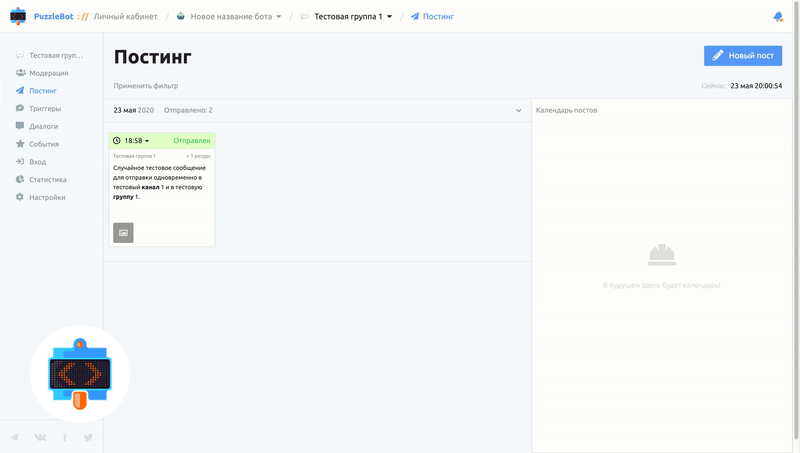Click the calendar placeholder helmet icon

click(x=662, y=255)
